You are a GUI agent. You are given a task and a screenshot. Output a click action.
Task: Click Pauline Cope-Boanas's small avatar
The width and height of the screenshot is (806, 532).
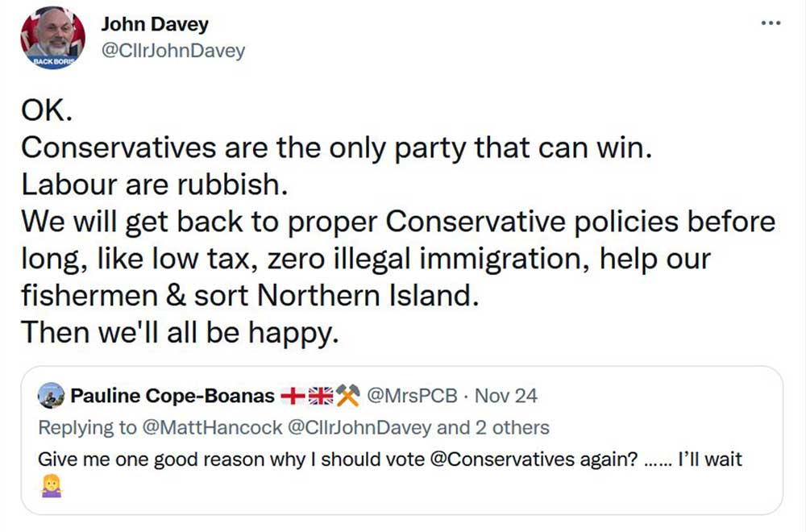tap(52, 396)
